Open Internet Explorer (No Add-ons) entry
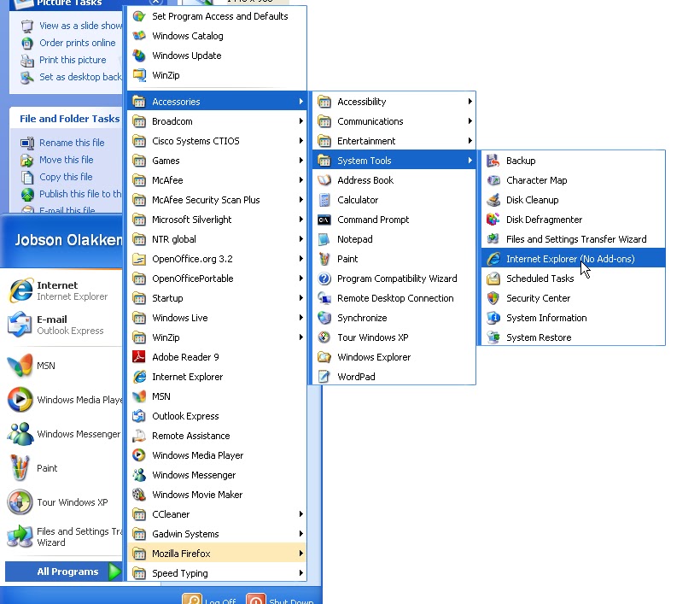Image resolution: width=700 pixels, height=604 pixels. coord(573,259)
